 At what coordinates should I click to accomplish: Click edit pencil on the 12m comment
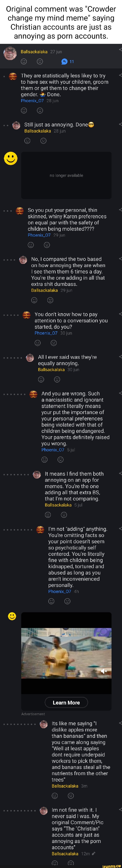pos(93,854)
